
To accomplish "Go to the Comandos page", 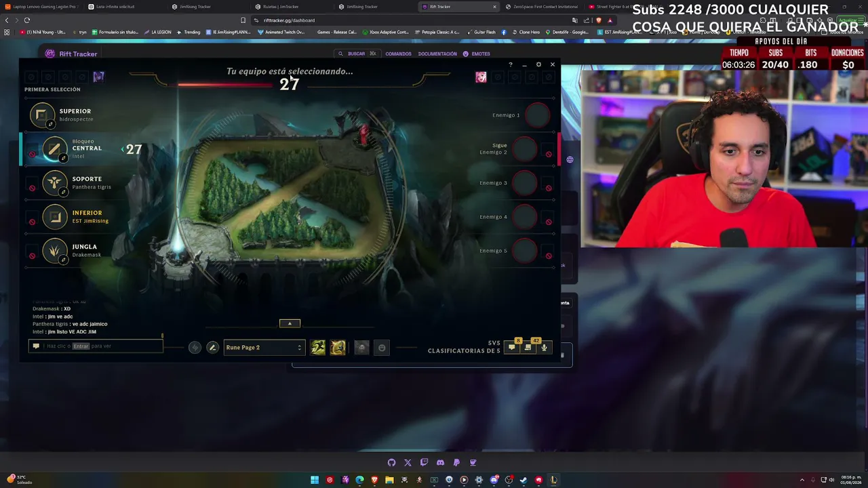I will point(398,54).
